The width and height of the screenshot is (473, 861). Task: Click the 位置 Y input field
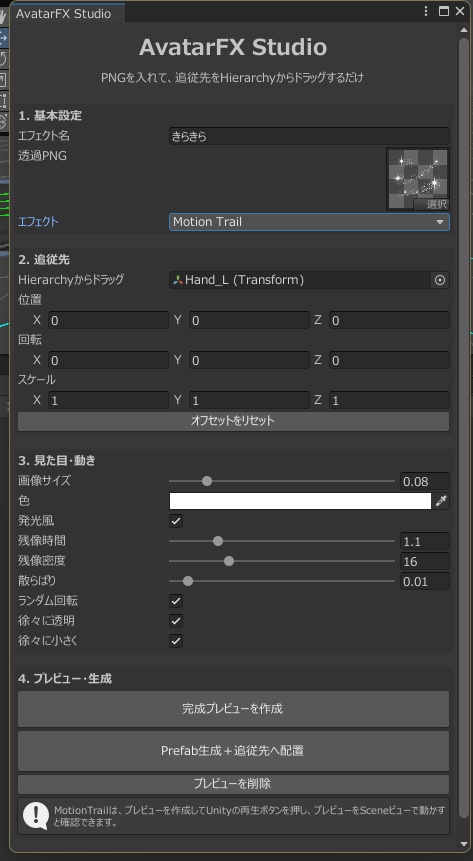[249, 320]
